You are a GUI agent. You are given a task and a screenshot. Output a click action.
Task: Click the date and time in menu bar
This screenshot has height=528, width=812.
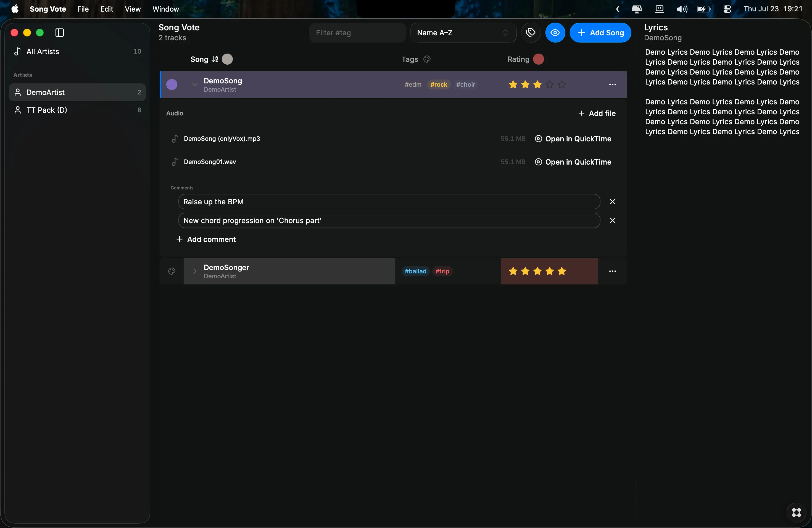773,9
